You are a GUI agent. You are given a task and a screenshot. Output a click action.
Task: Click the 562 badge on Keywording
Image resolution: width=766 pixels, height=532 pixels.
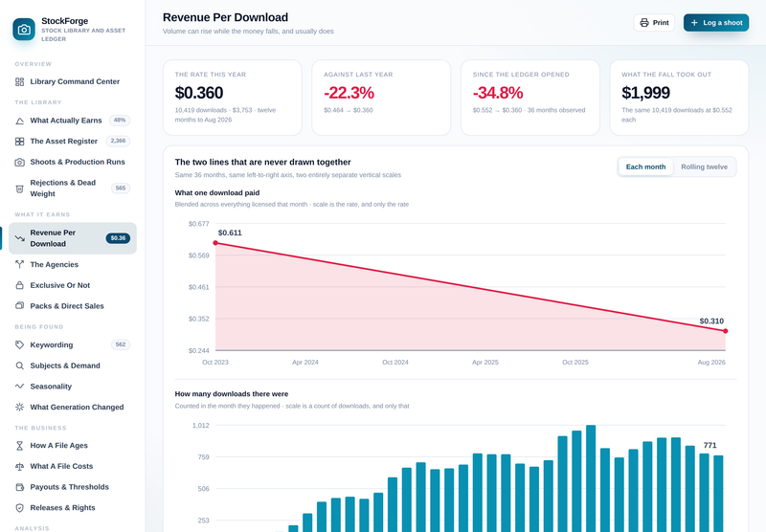121,344
